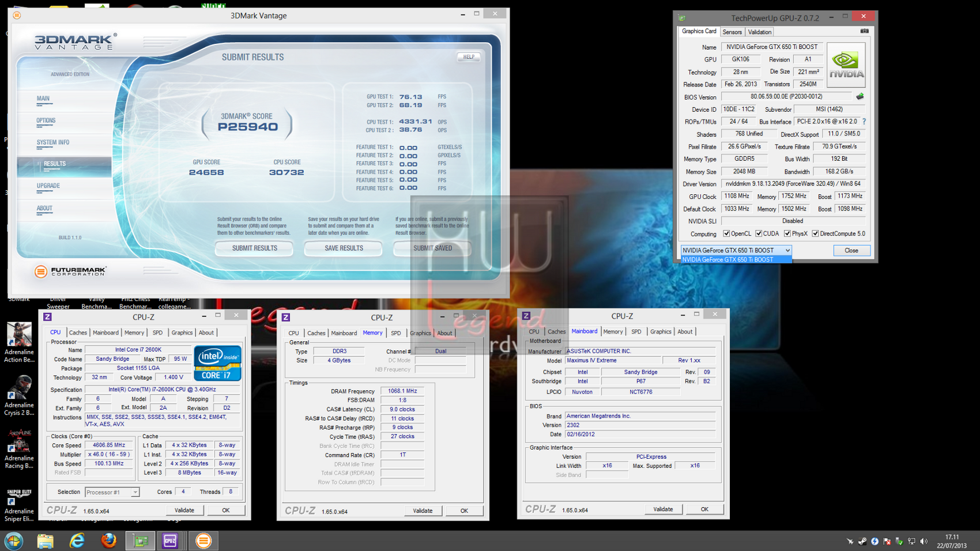Click the BIOS Version 2302 field
This screenshot has height=551, width=980.
(640, 425)
